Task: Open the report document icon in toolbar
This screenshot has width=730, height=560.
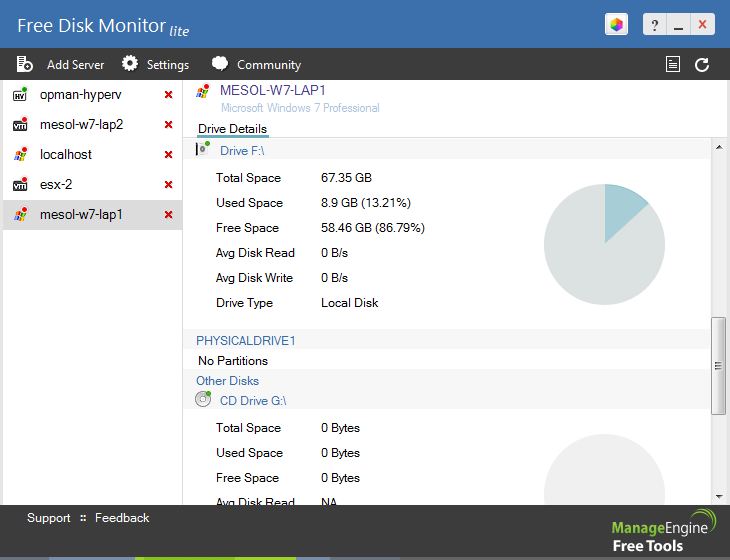Action: 673,64
